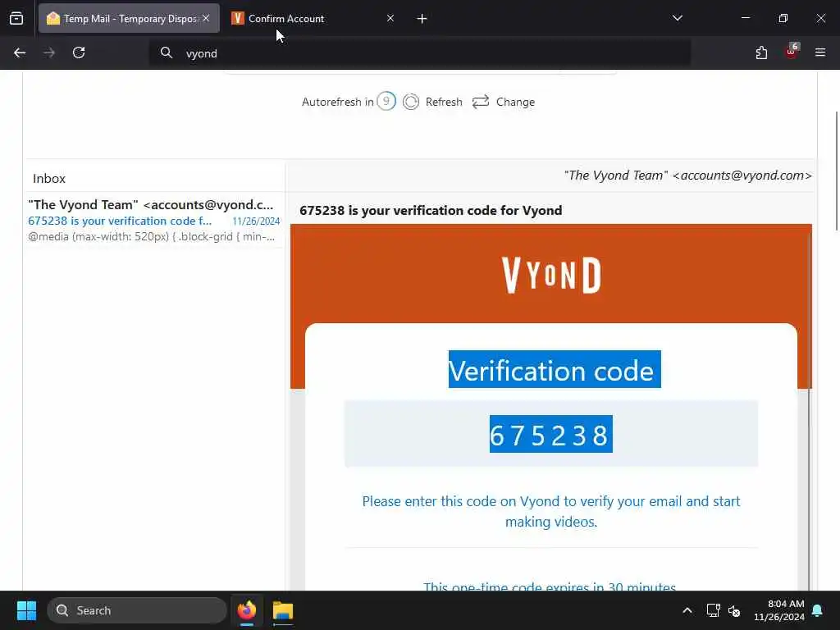The image size is (840, 630).
Task: Click the Autorefresh countdown circle
Action: click(x=386, y=101)
